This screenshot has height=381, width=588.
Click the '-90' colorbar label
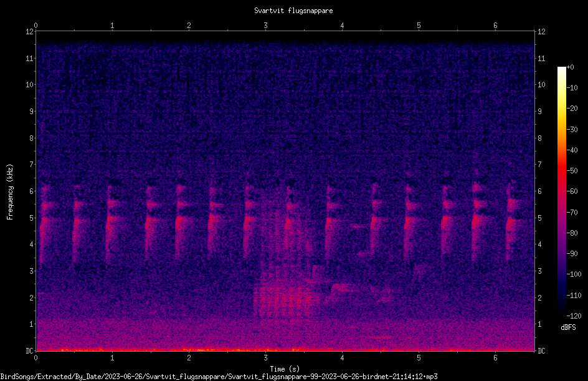(x=572, y=254)
